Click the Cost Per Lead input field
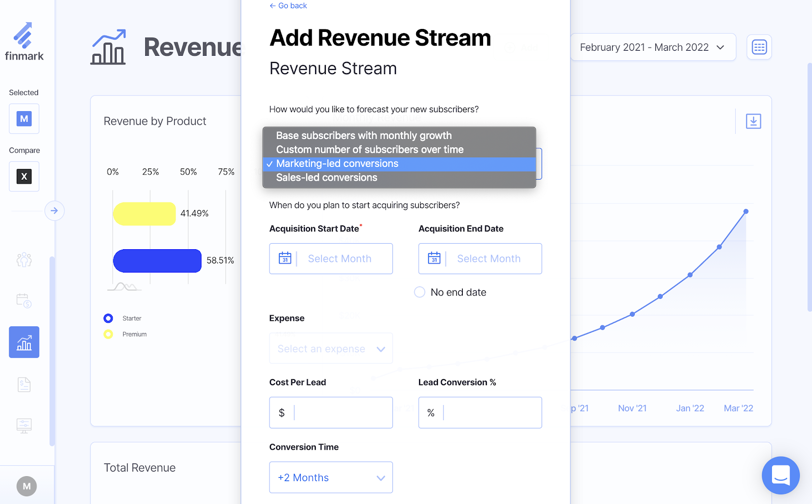812x504 pixels. [341, 413]
